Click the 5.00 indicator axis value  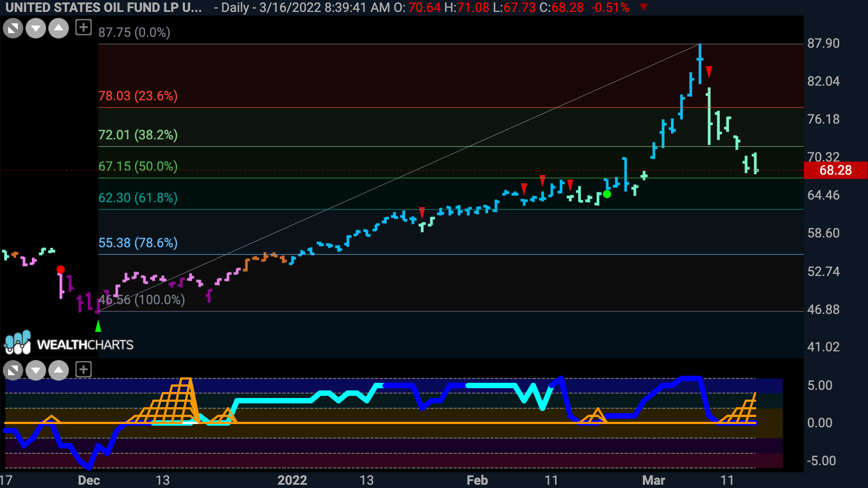pyautogui.click(x=820, y=386)
